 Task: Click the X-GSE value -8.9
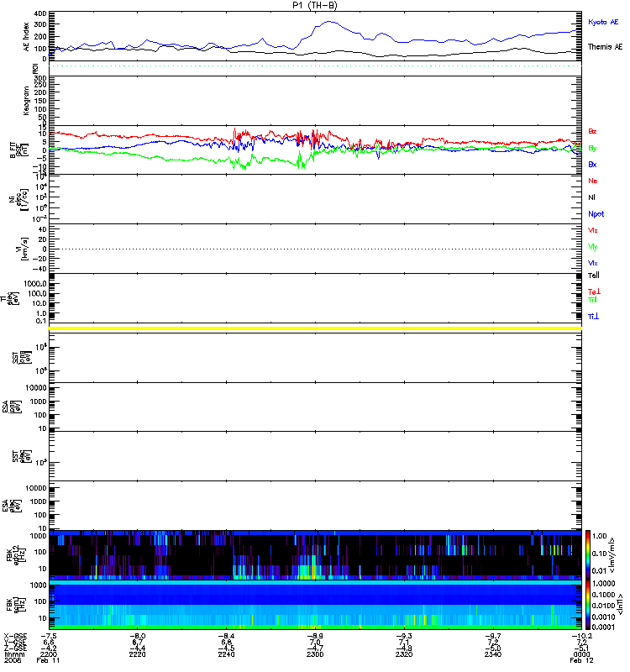[x=315, y=636]
